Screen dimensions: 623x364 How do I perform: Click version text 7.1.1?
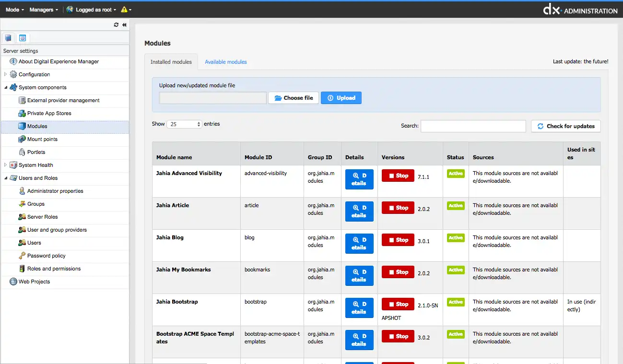click(x=423, y=177)
